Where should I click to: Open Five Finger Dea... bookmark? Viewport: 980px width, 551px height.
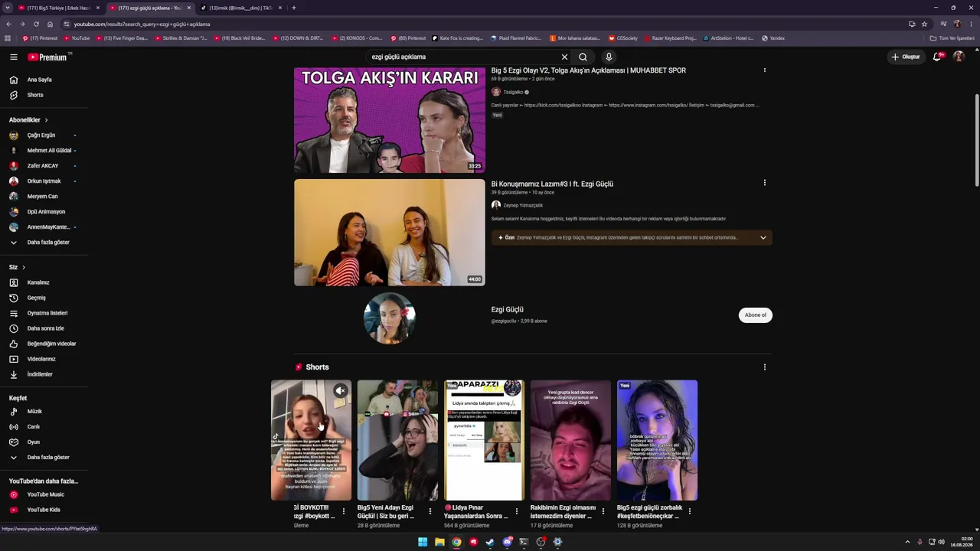[122, 38]
